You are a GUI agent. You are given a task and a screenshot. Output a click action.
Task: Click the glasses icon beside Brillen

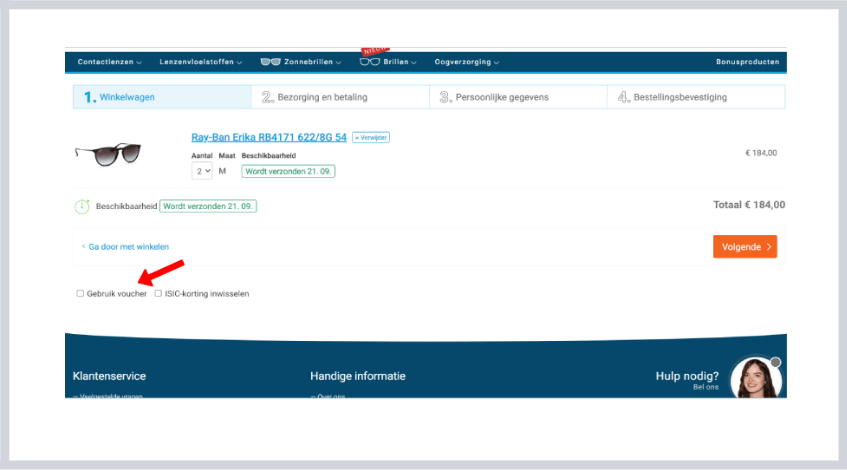click(x=369, y=62)
